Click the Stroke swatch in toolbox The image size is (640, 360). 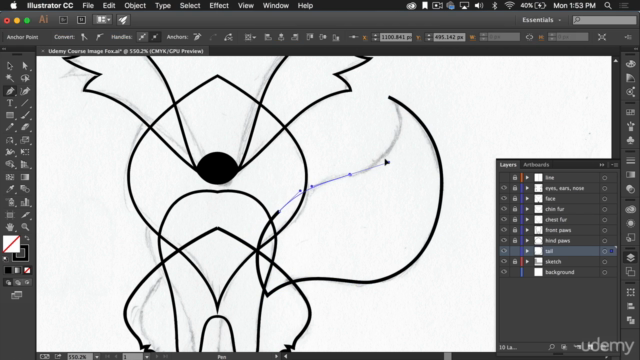point(20,253)
